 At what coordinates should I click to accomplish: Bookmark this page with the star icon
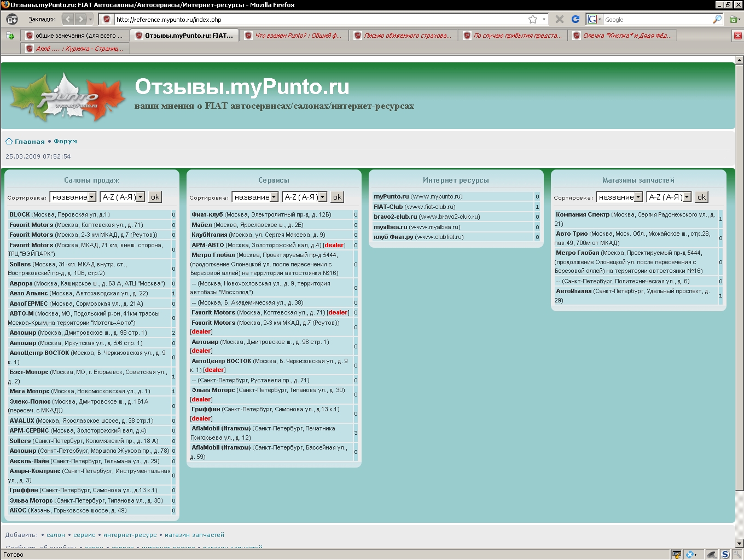pos(532,19)
